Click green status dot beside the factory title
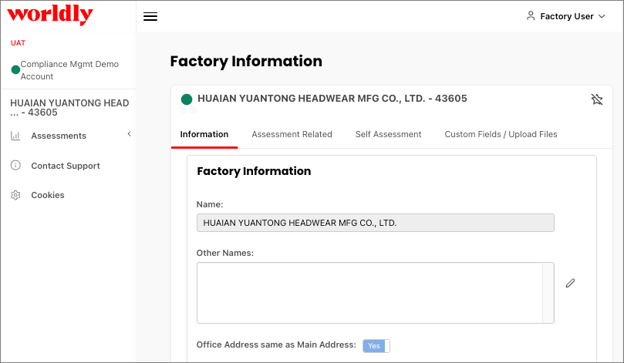The width and height of the screenshot is (624, 363). [x=186, y=99]
